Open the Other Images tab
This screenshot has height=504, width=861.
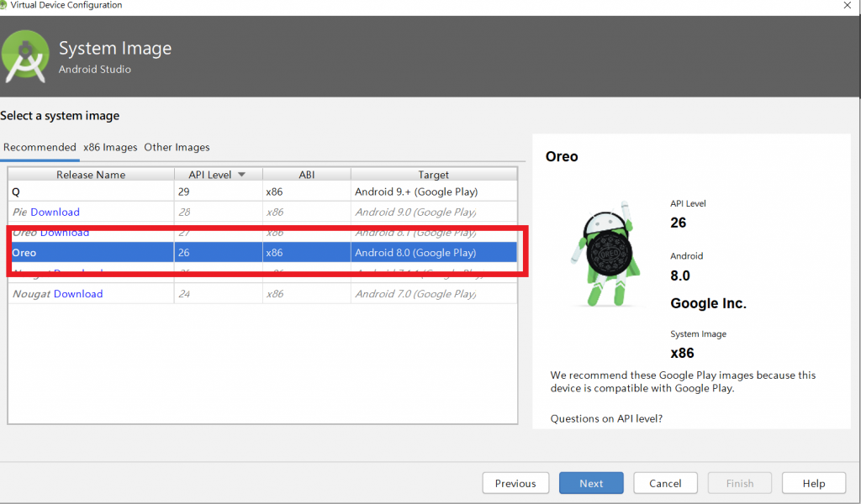click(x=177, y=147)
